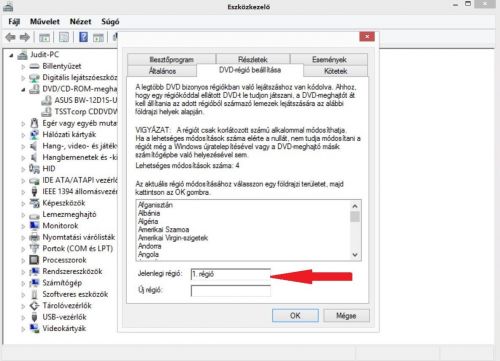
Task: Click the Képeszközök imaging device icon
Action: 34,203
